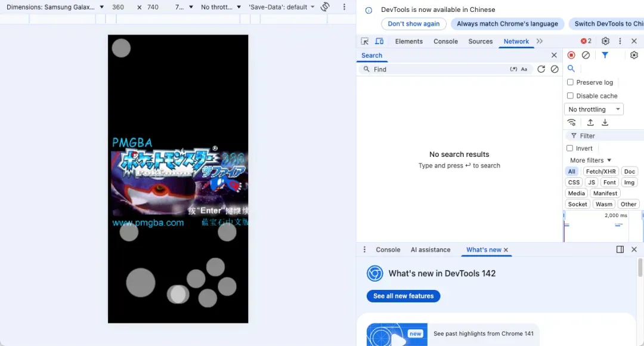Switch to the Elements tab
The height and width of the screenshot is (346, 644).
point(408,41)
